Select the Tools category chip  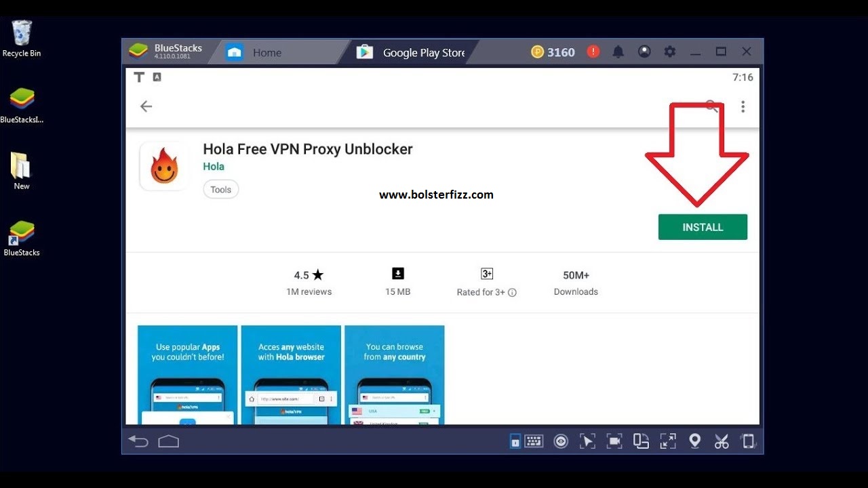(220, 190)
